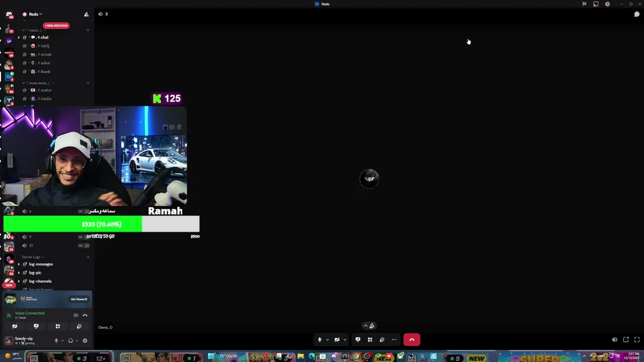The height and width of the screenshot is (362, 644).
Task: Collapse the PUBLIC channel category
Action: [x=34, y=30]
